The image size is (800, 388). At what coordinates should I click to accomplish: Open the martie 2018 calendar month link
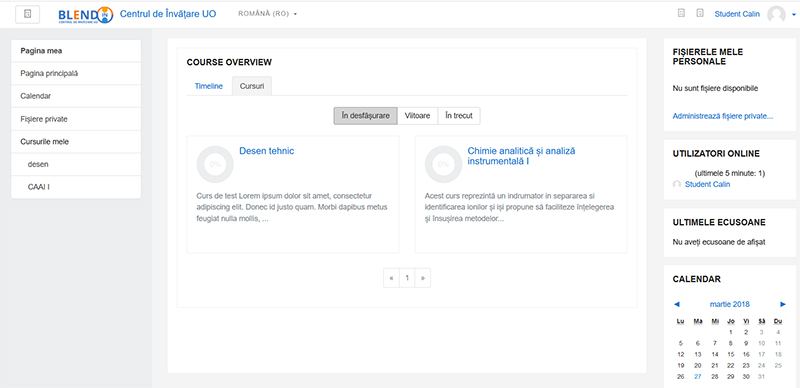[x=730, y=304]
